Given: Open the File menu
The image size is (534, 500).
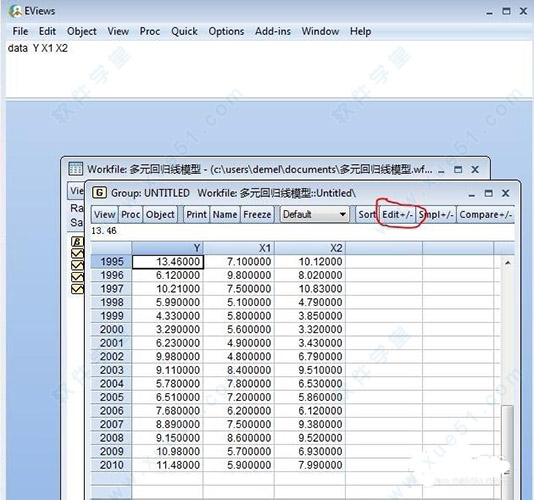Looking at the screenshot, I should 20,31.
